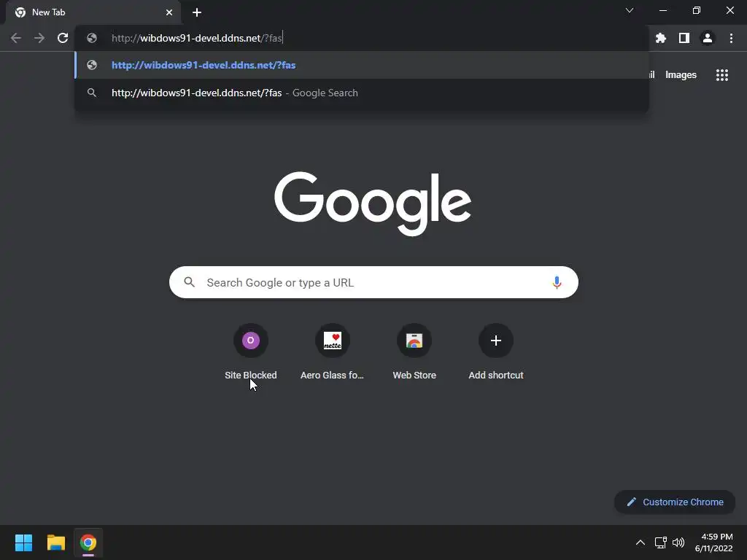Select the New Tab browser tab
Image resolution: width=747 pixels, height=560 pixels.
click(93, 12)
